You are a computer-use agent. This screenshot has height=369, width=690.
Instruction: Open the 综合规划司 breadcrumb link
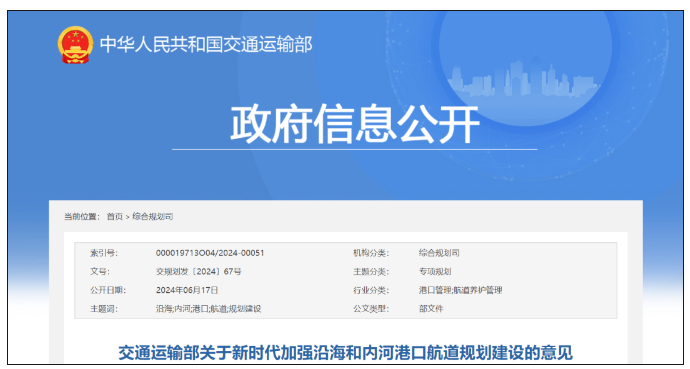click(x=152, y=216)
